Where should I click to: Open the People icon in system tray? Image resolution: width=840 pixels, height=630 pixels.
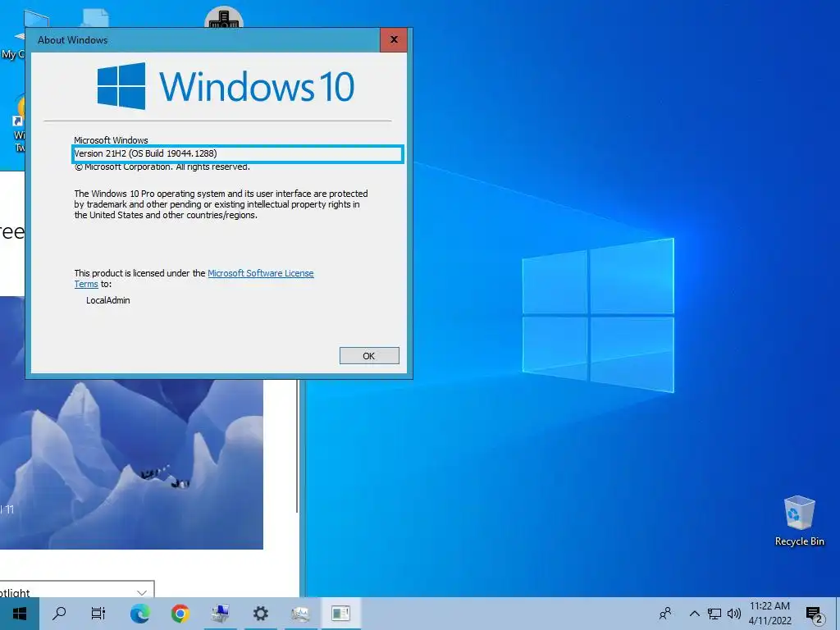click(665, 614)
